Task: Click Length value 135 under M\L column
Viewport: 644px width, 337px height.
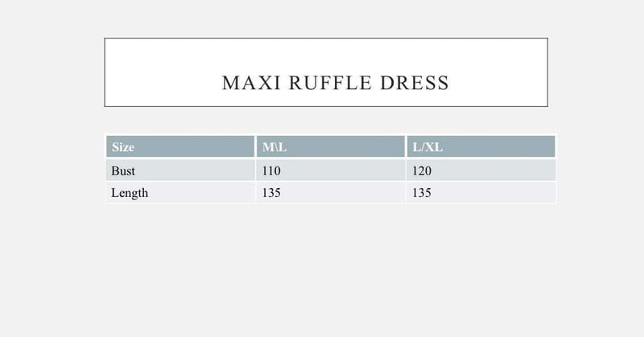Action: 271,193
